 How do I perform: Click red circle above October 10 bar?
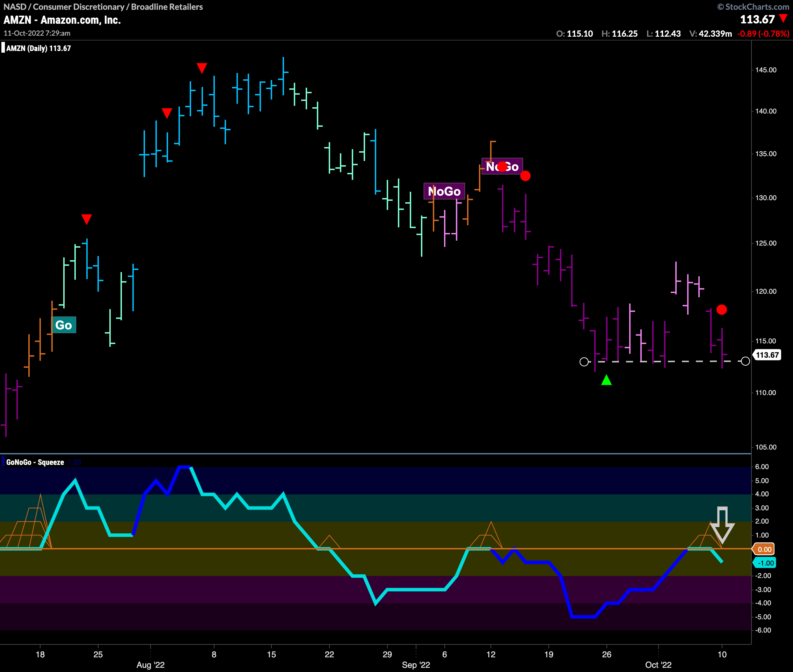coord(721,309)
